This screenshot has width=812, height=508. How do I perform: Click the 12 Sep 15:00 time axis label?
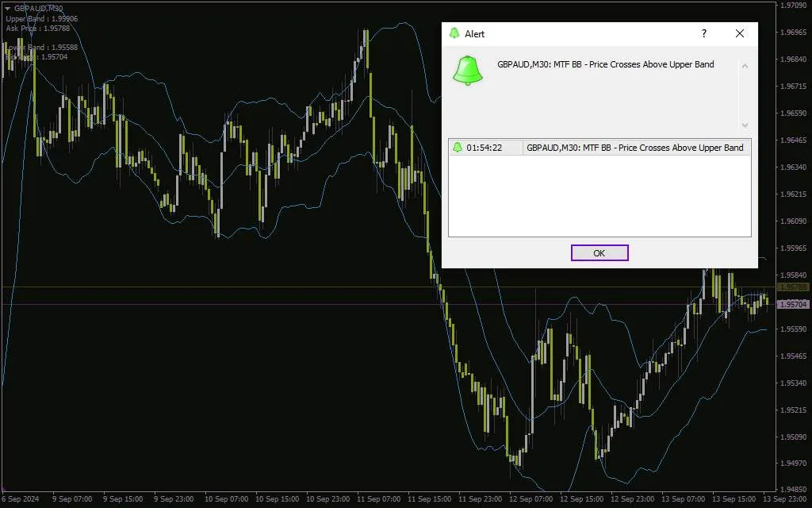[x=581, y=499]
